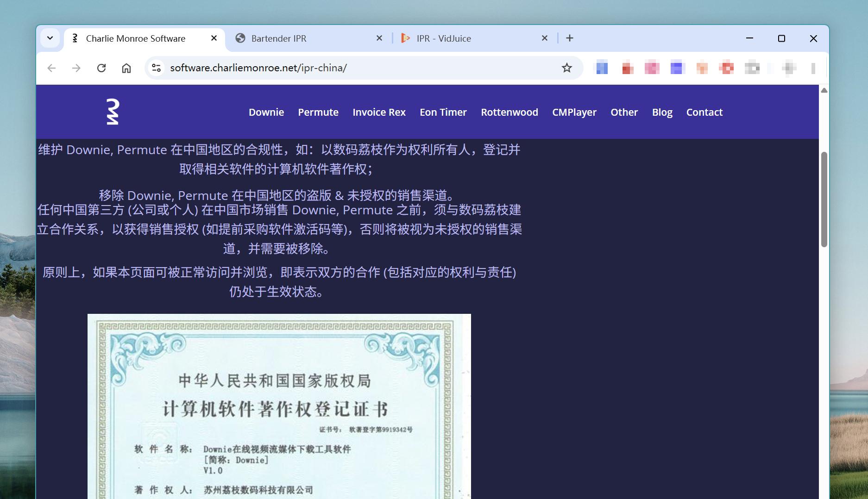The image size is (868, 499).
Task: Open the CMPlayer menu item
Action: [x=574, y=112]
